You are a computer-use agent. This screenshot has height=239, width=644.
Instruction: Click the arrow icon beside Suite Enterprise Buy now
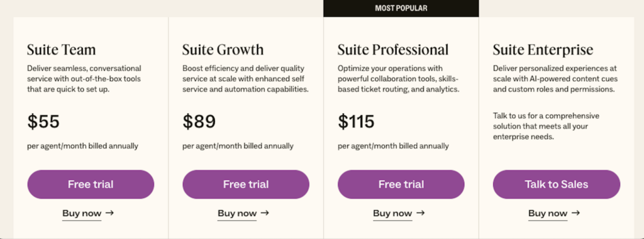575,213
